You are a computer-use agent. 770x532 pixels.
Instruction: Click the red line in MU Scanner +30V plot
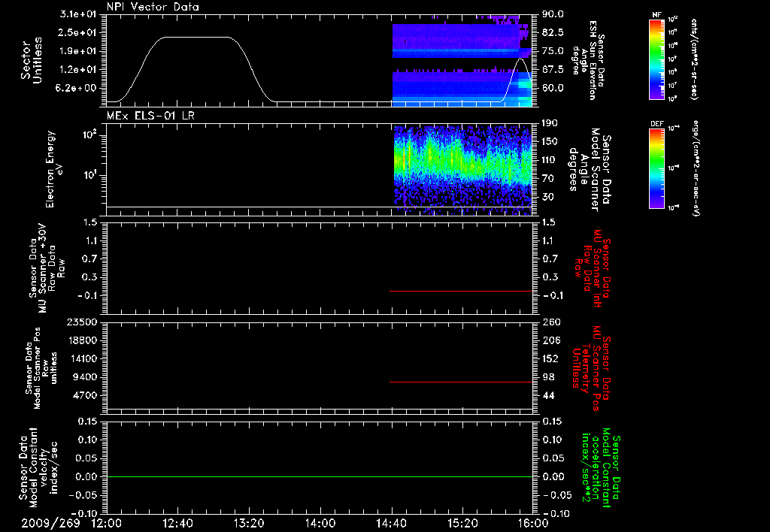pyautogui.click(x=461, y=291)
